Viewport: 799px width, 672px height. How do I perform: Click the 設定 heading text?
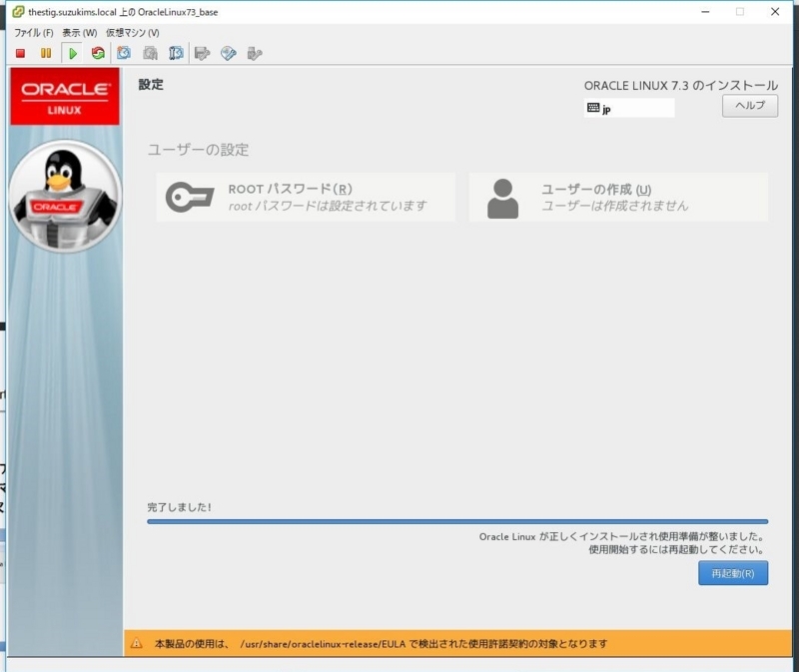(151, 85)
